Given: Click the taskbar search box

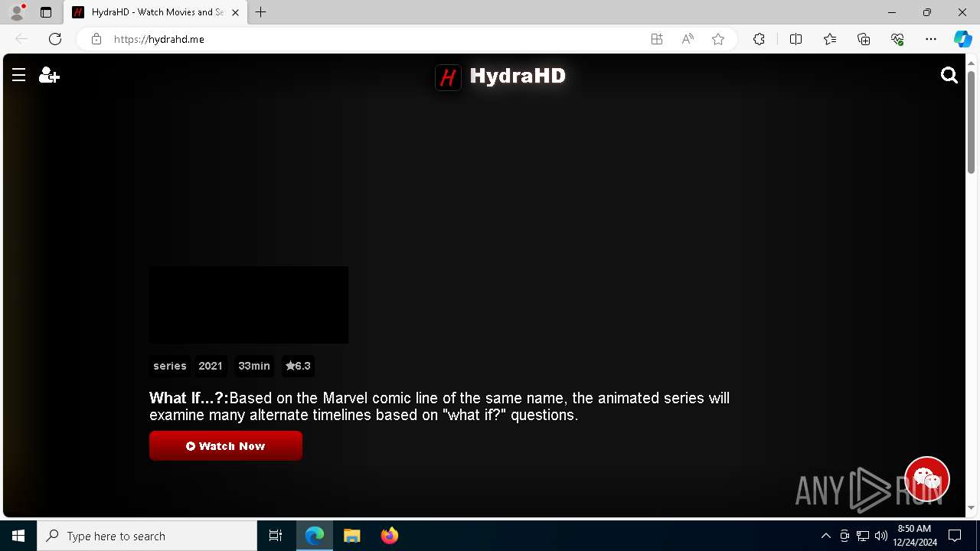Looking at the screenshot, I should (147, 536).
